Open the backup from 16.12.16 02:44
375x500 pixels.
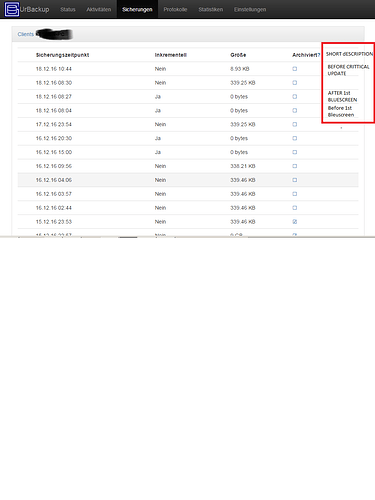click(54, 208)
